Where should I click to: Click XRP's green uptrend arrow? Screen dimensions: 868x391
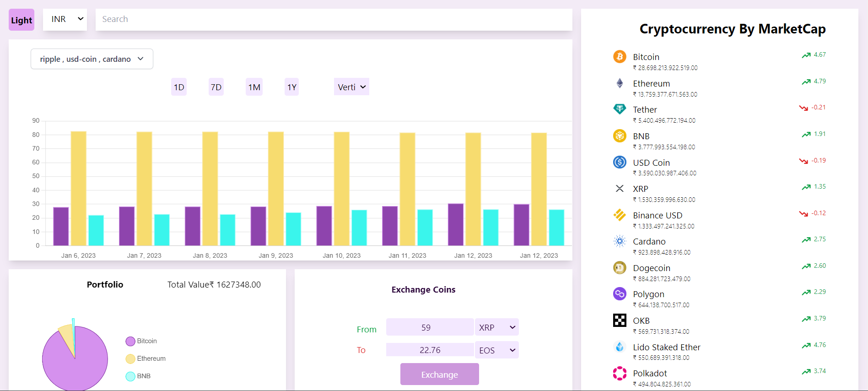pos(806,187)
